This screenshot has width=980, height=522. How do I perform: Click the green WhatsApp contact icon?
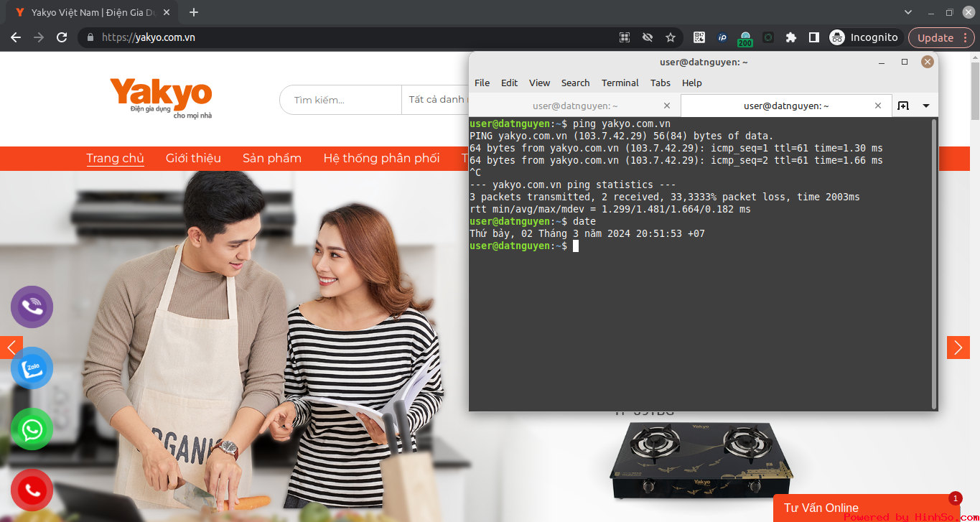(x=32, y=429)
